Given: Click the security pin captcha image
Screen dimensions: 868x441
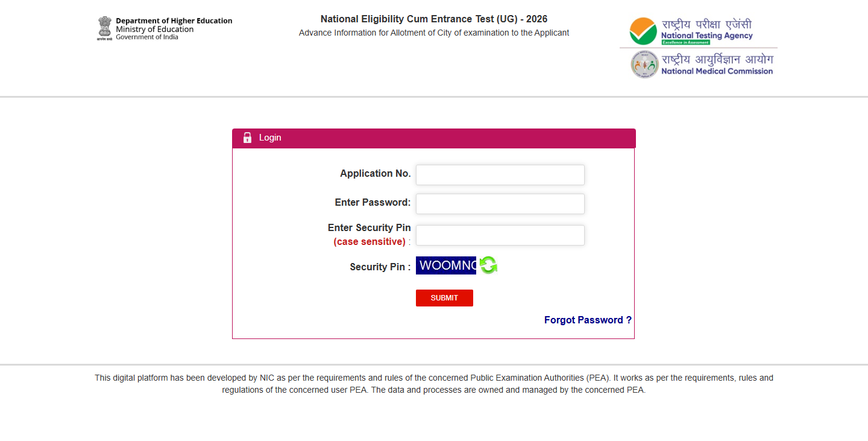Looking at the screenshot, I should coord(446,265).
